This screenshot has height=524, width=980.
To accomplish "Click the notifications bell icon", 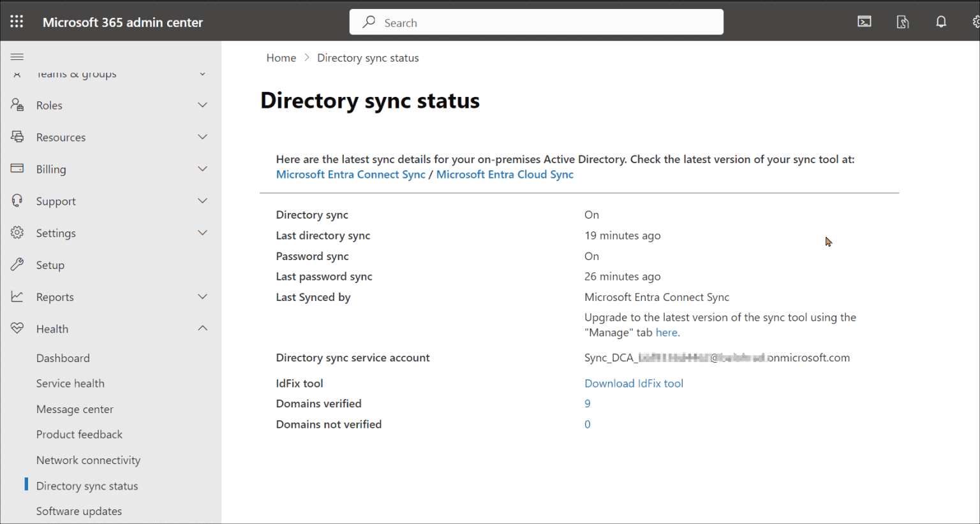I will click(941, 22).
